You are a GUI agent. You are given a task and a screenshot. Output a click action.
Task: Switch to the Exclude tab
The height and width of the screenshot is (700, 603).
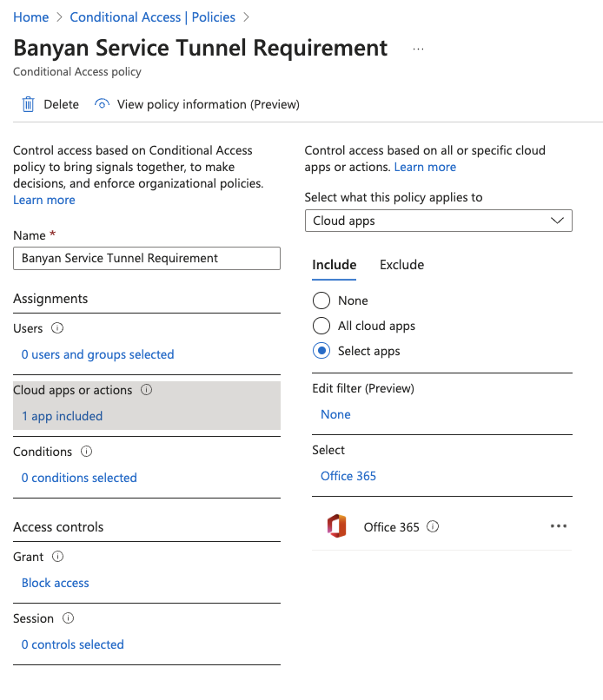point(401,265)
